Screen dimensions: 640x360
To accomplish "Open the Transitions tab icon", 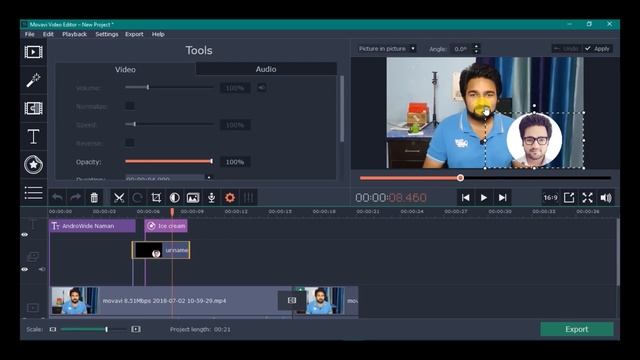I will pos(33,108).
